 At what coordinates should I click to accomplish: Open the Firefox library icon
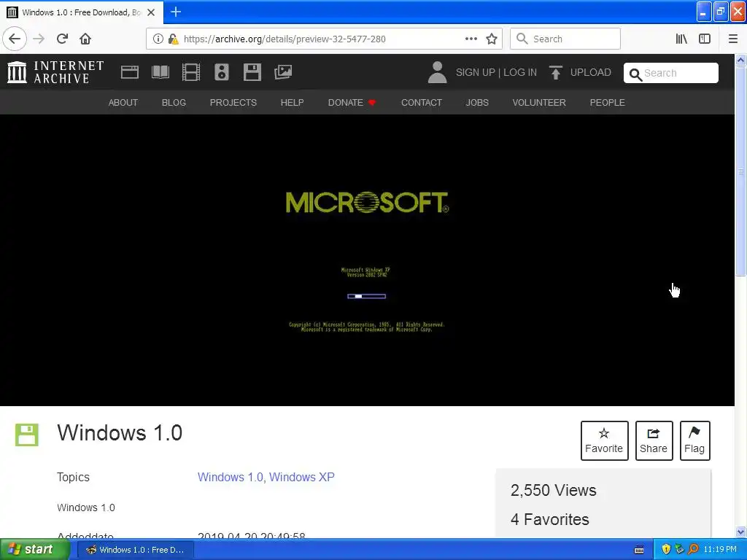(x=681, y=39)
